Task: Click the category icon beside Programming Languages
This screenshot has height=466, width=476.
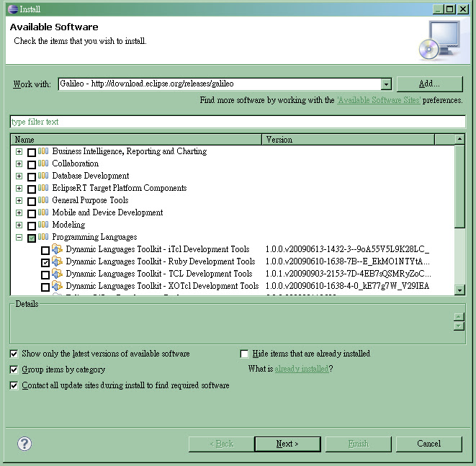Action: tap(43, 237)
